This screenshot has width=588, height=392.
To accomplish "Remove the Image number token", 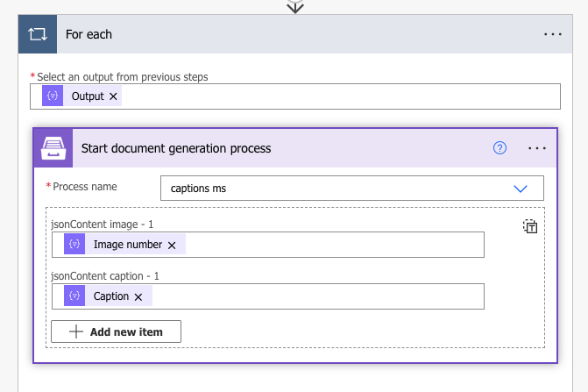I will [x=172, y=245].
